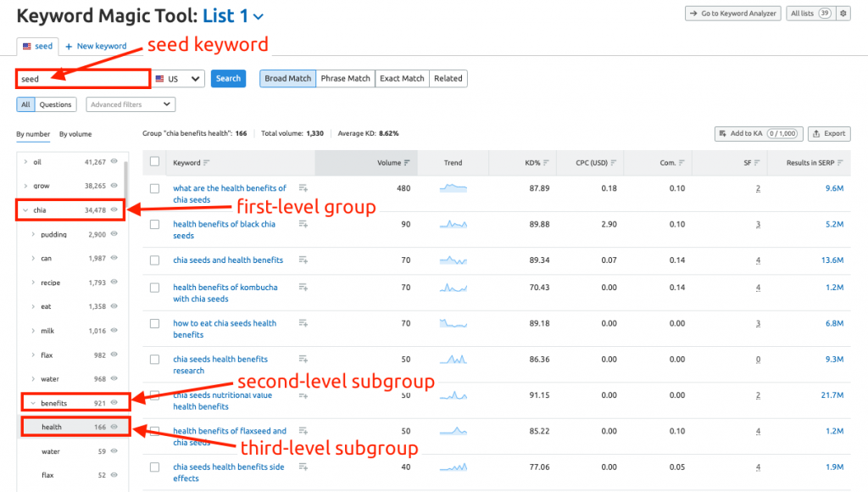Switch to the Phrase Match tab
The height and width of the screenshot is (492, 868).
click(345, 79)
